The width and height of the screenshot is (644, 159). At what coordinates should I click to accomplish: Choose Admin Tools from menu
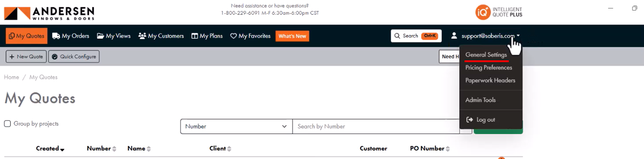click(480, 100)
